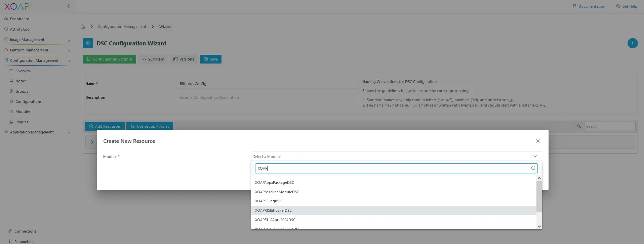This screenshot has height=244, width=644.
Task: Close the Create New Resource dialog
Action: tap(538, 141)
